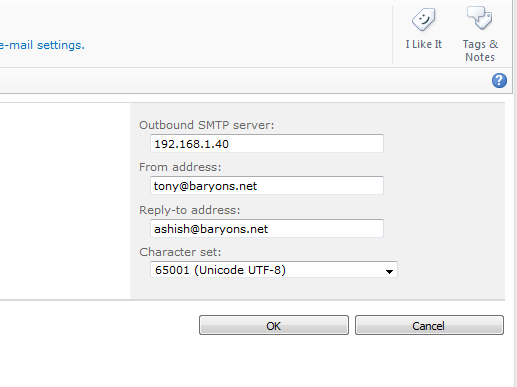The image size is (517, 387).
Task: Place cursor in ashish@baryons.net text
Action: (x=211, y=229)
